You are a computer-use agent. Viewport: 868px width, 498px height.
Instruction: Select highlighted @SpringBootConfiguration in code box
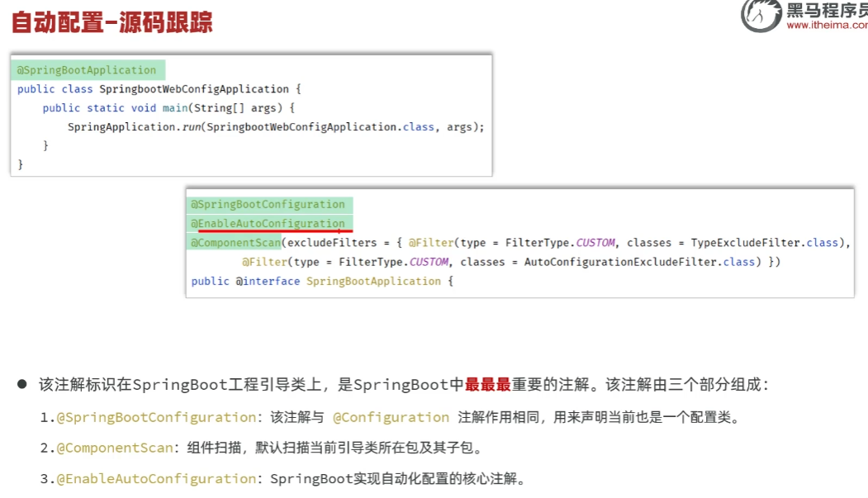(x=269, y=205)
